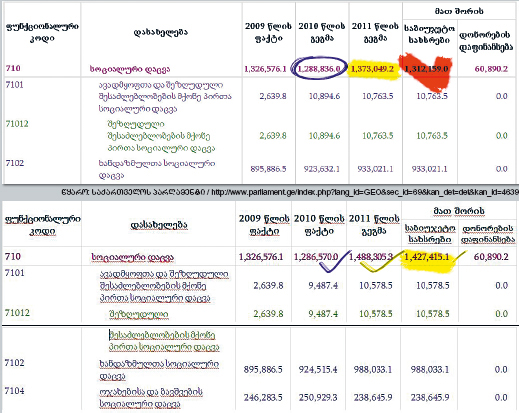Click the yellow-highlighted value 1,427,415.1
Image resolution: width=519 pixels, height=413 pixels.
[x=427, y=257]
